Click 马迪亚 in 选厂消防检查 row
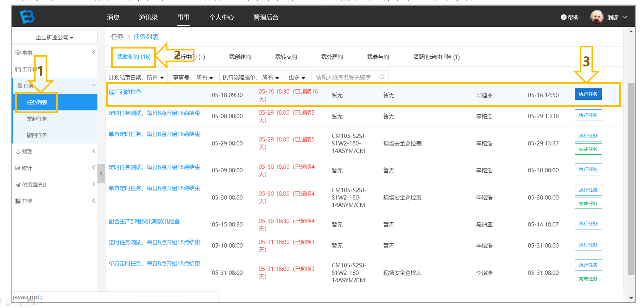The width and height of the screenshot is (644, 308). click(484, 95)
